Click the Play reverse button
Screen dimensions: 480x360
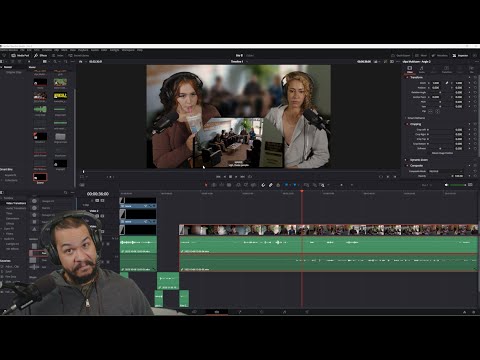pos(225,177)
